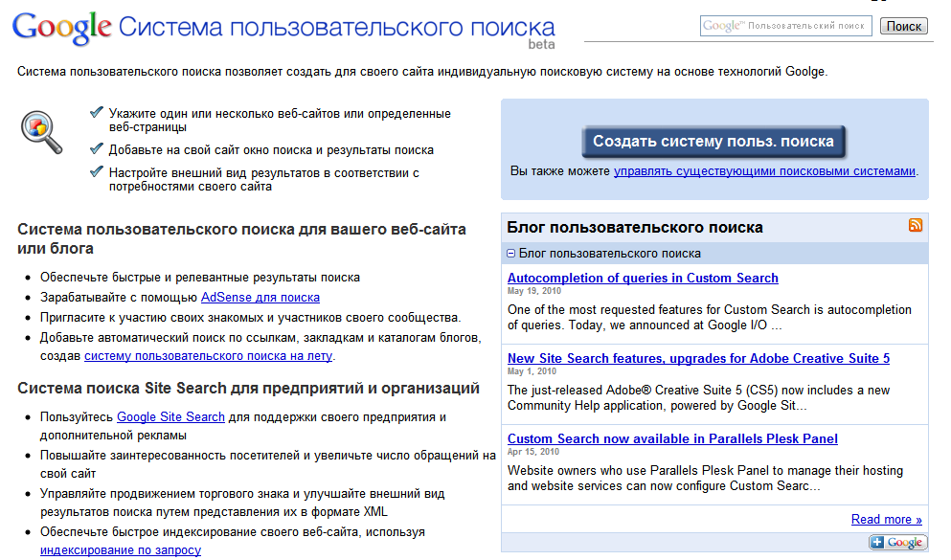Click the Apr 15, 2010 post date
Viewport: 951px width, 560px height.
tap(533, 452)
